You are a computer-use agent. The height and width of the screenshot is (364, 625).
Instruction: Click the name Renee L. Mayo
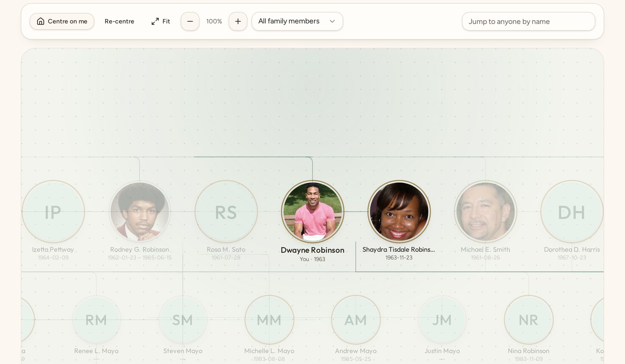click(96, 351)
